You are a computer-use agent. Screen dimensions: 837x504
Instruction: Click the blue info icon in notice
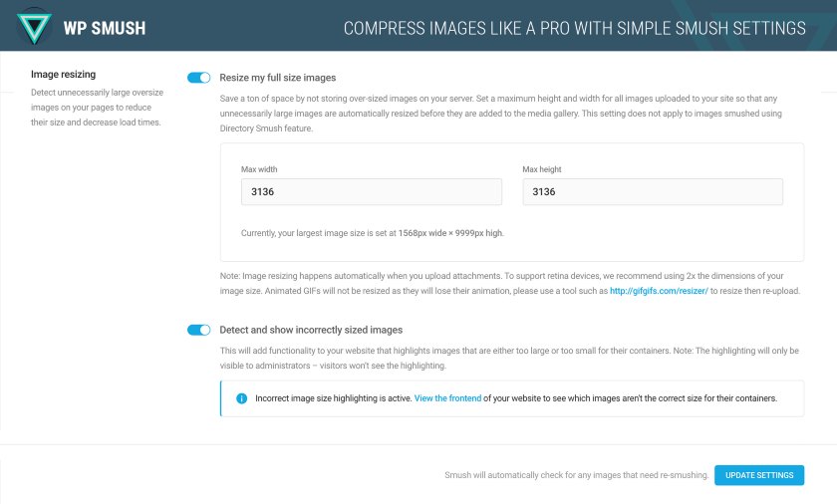coord(241,398)
